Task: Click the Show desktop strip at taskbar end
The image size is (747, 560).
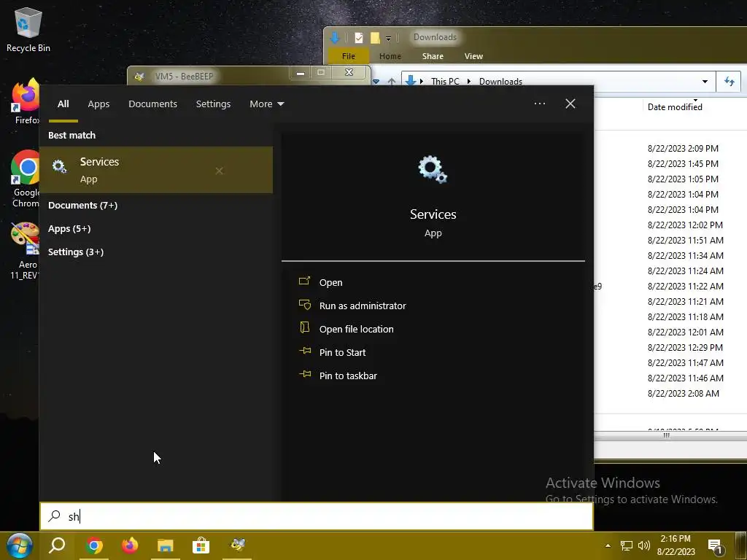Action: pyautogui.click(x=740, y=545)
